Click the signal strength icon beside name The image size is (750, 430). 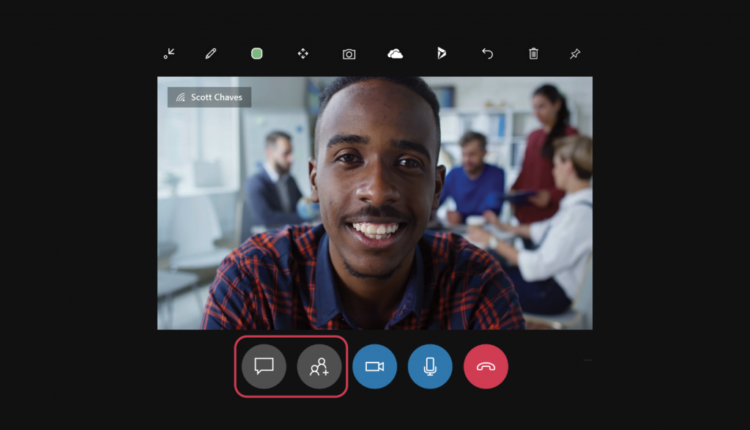[x=180, y=98]
